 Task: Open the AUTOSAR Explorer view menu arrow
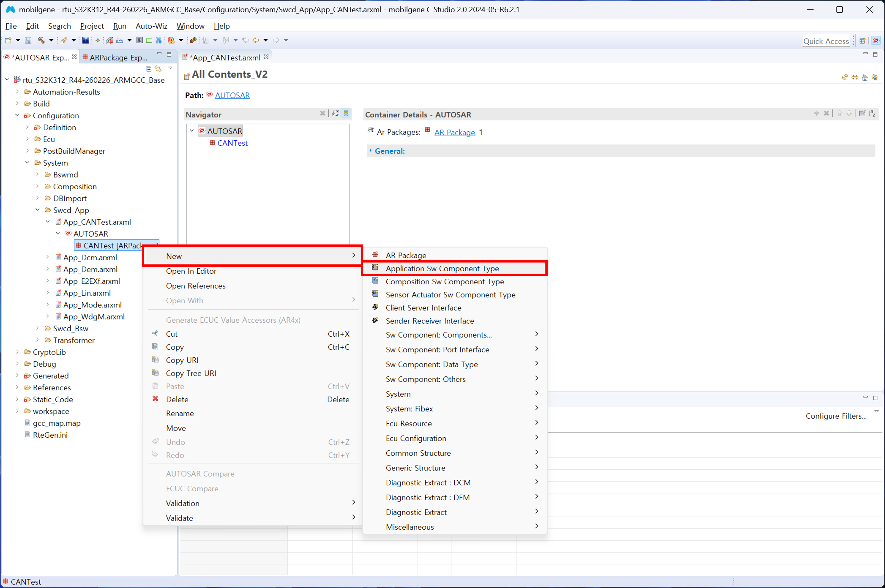[x=170, y=68]
